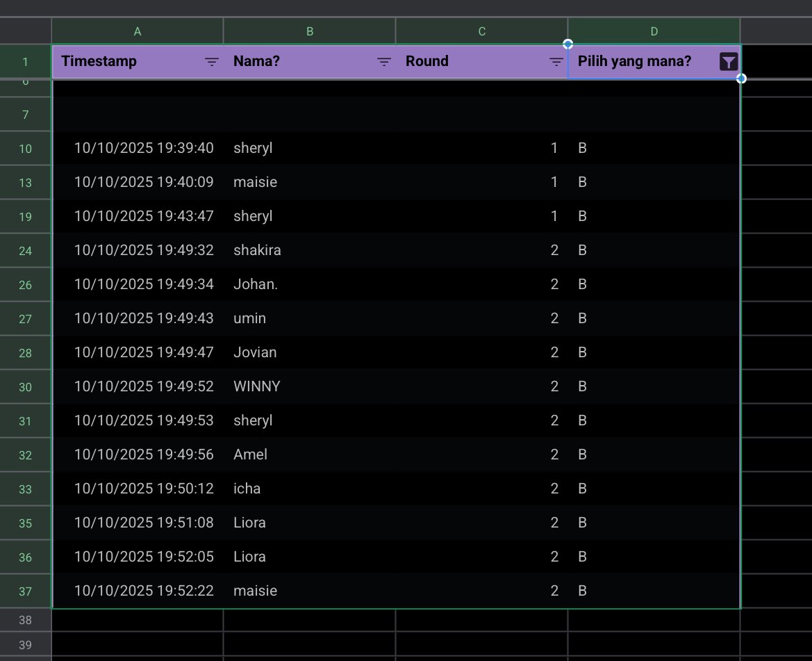Viewport: 812px width, 661px height.
Task: Select column D header
Action: coord(654,31)
